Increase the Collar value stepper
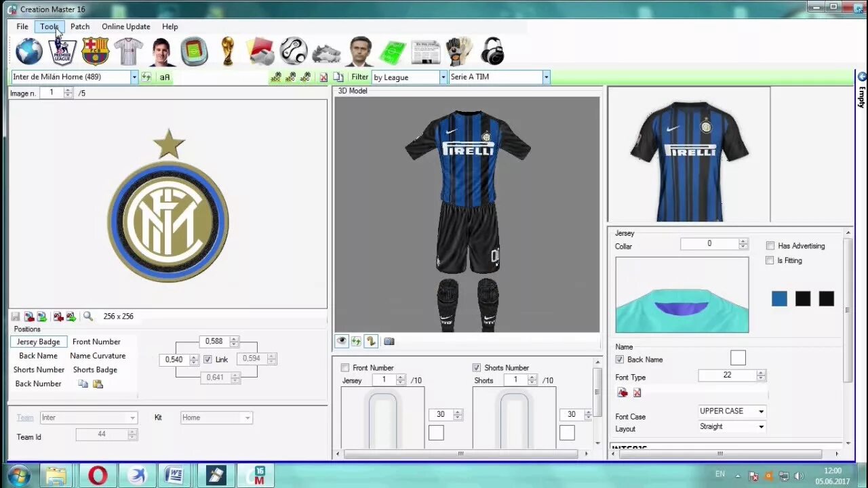Viewport: 868px width, 488px height. tap(743, 241)
